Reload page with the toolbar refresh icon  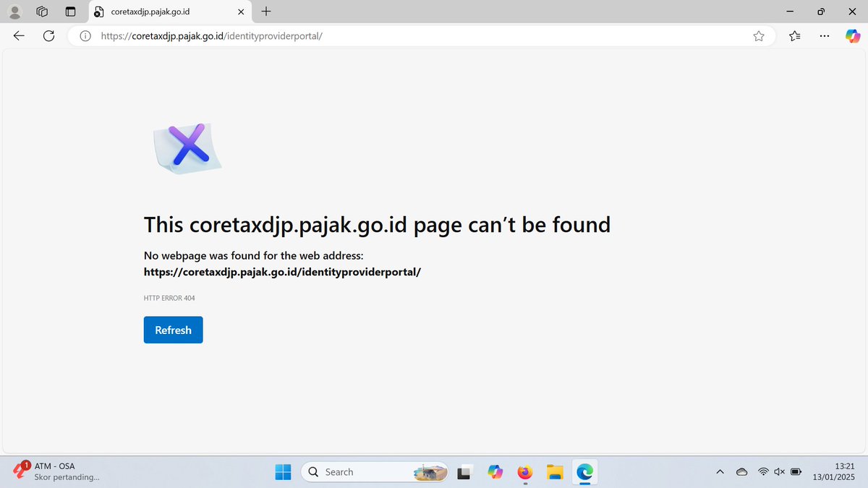tap(48, 36)
